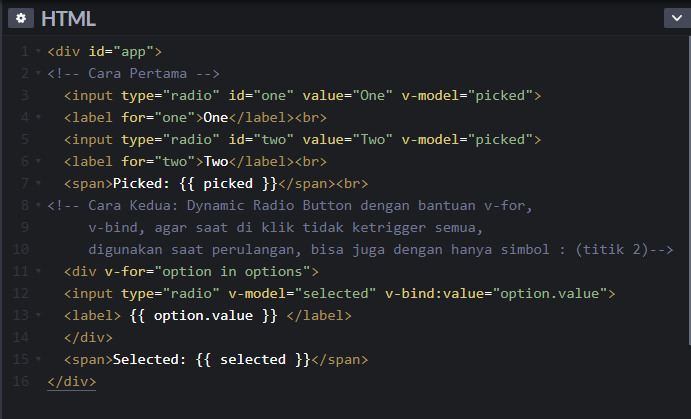Open the HTML editor settings gear

pos(21,19)
